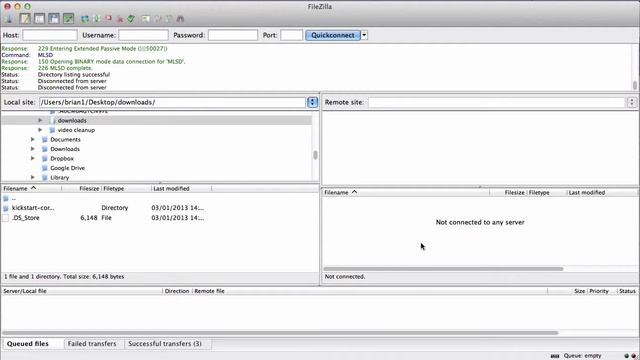Sort local files by Filesize column
The width and height of the screenshot is (640, 360).
tap(81, 189)
